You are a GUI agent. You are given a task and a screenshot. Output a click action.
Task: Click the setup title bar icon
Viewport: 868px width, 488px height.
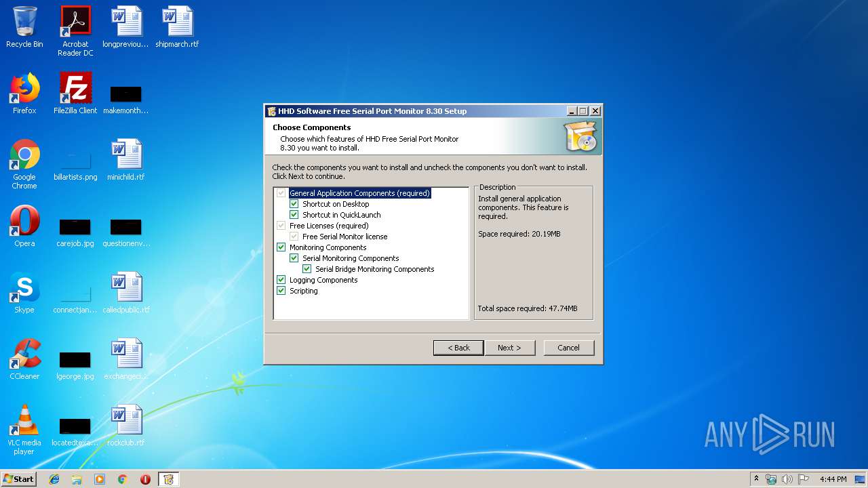[271, 111]
